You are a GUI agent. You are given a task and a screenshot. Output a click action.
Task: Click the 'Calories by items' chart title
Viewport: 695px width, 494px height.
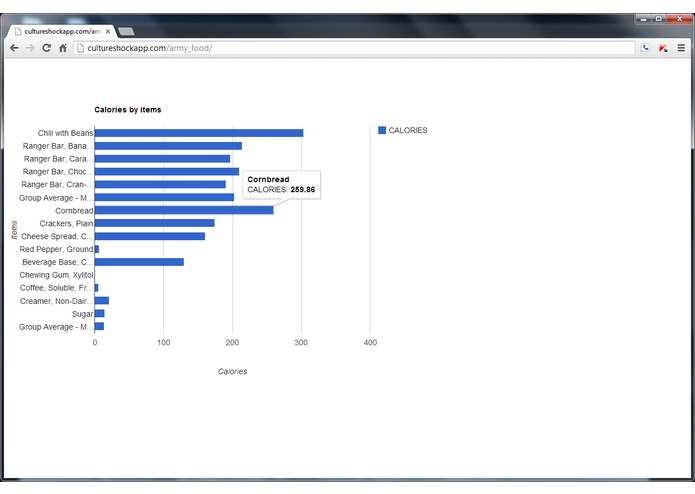pyautogui.click(x=128, y=109)
